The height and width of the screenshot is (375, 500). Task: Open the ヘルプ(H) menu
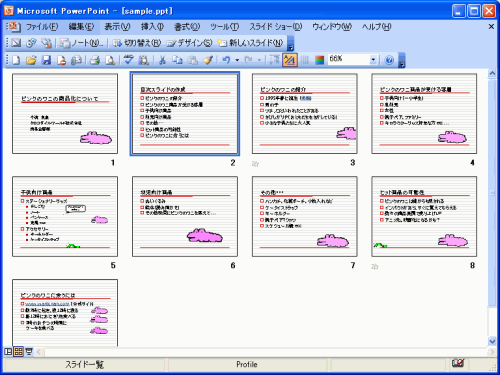(x=377, y=27)
